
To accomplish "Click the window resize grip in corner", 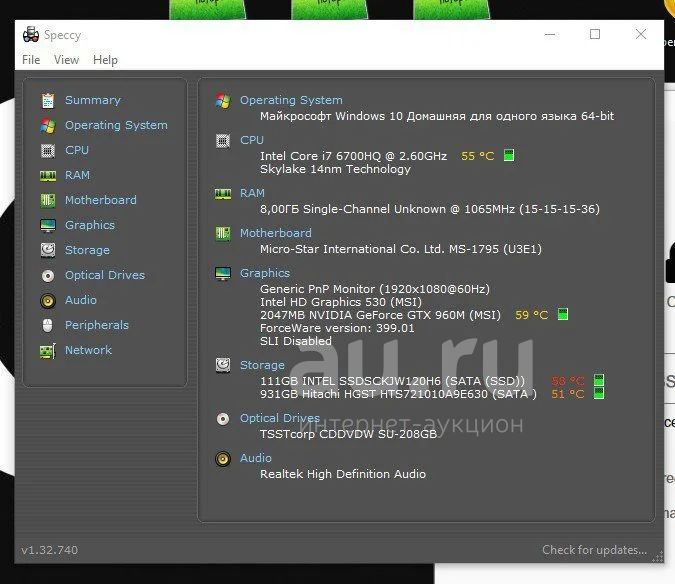I will (x=658, y=557).
